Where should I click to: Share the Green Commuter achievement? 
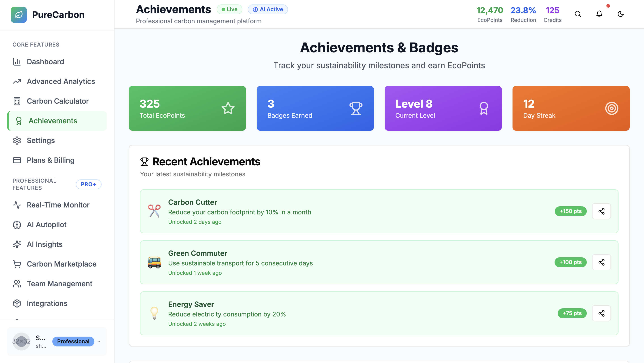pos(601,262)
